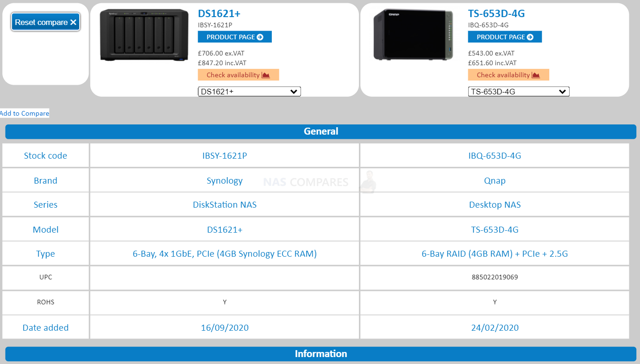The height and width of the screenshot is (364, 640).
Task: Click the £706.00 ex.VAT price
Action: pyautogui.click(x=221, y=53)
